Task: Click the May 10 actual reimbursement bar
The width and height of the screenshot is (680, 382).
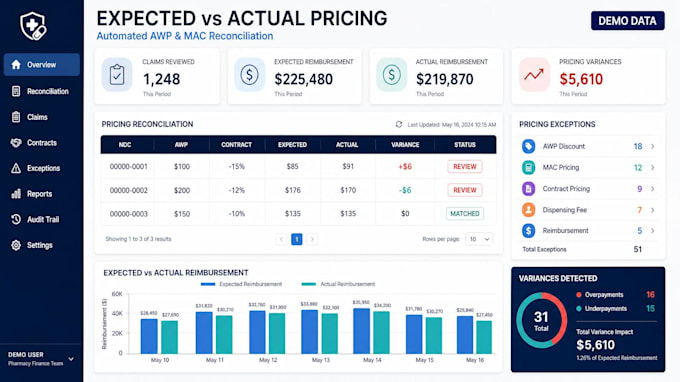Action: (x=170, y=337)
